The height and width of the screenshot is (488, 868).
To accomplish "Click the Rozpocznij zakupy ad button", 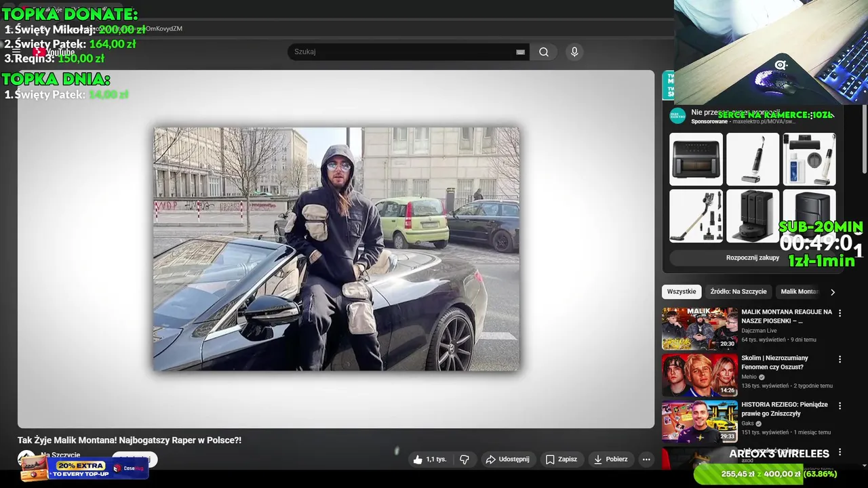I will coord(753,258).
